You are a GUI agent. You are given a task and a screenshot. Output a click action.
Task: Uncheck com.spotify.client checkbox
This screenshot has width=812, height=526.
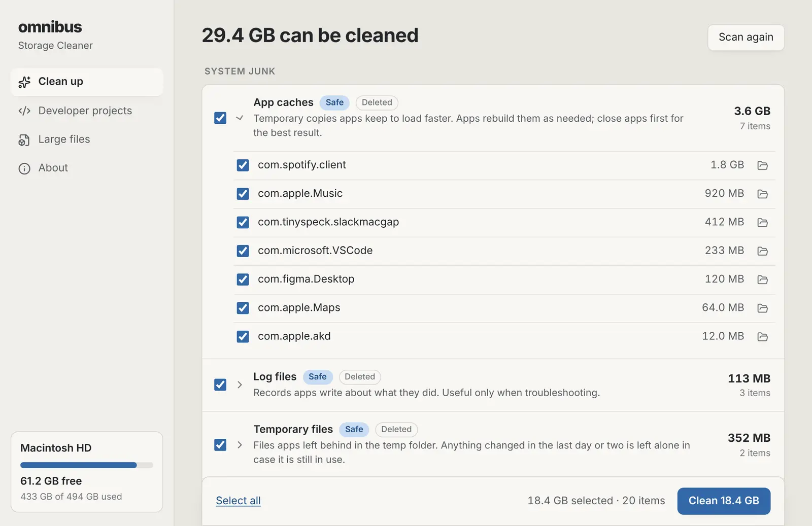(243, 165)
